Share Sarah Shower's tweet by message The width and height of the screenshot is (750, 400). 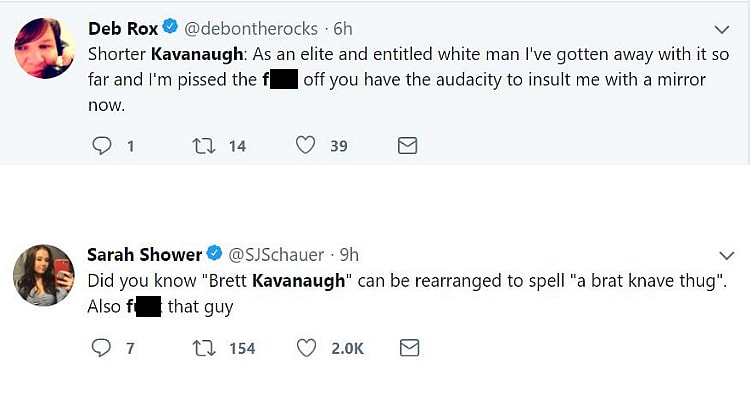click(x=408, y=348)
